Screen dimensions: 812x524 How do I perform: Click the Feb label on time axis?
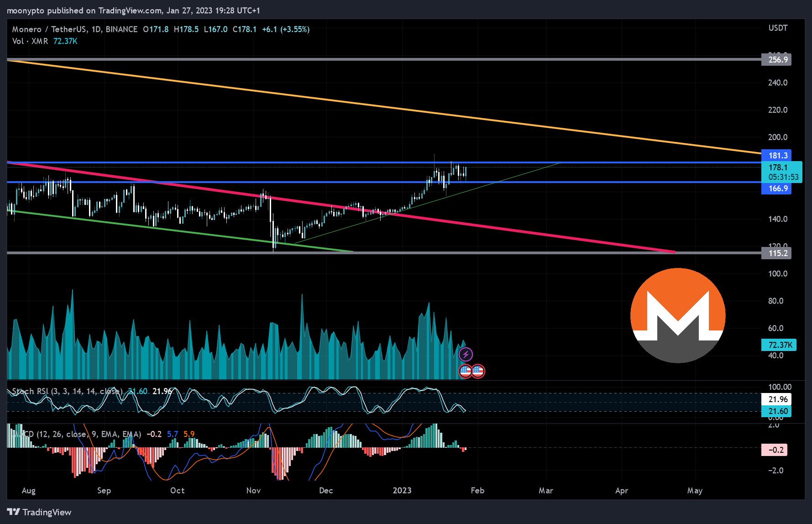[477, 491]
